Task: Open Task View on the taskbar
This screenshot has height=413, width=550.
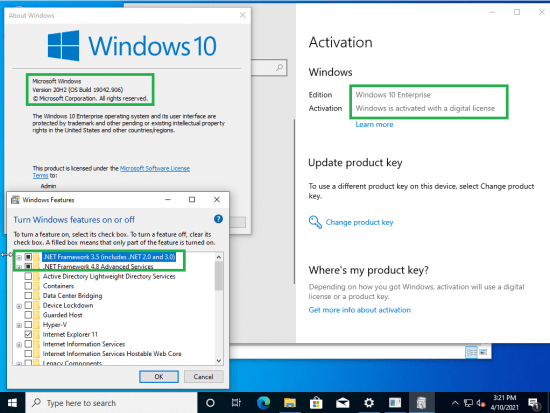Action: [236, 403]
